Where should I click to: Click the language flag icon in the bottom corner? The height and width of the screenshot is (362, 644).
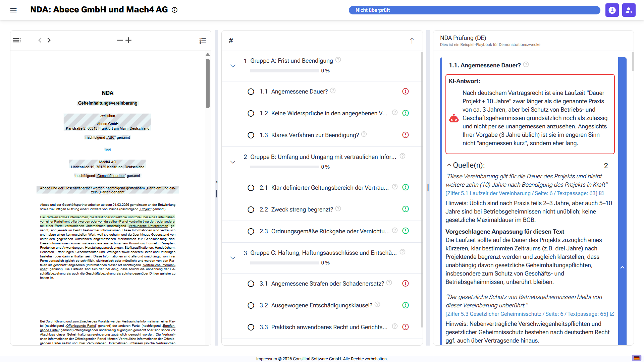click(x=636, y=358)
